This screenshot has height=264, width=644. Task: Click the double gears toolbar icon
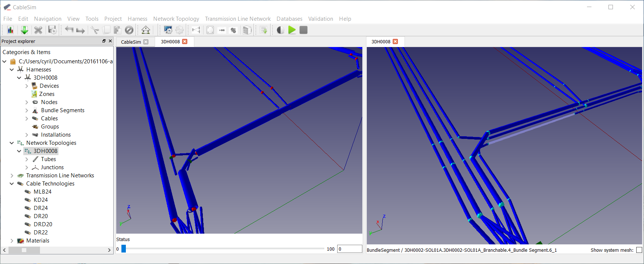pyautogui.click(x=233, y=30)
